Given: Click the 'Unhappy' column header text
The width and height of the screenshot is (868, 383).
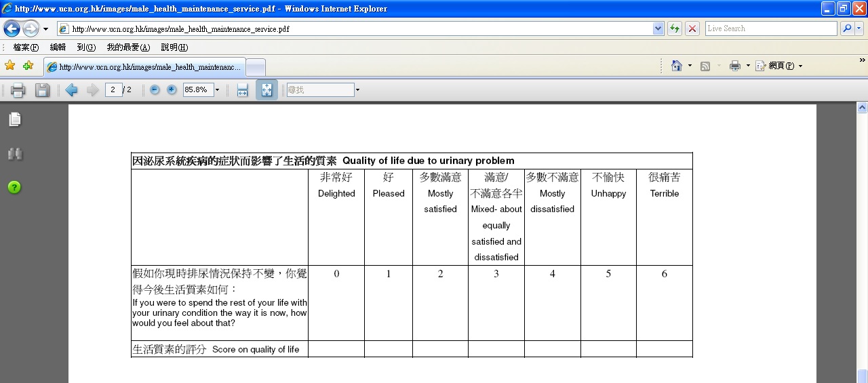Looking at the screenshot, I should (x=608, y=193).
